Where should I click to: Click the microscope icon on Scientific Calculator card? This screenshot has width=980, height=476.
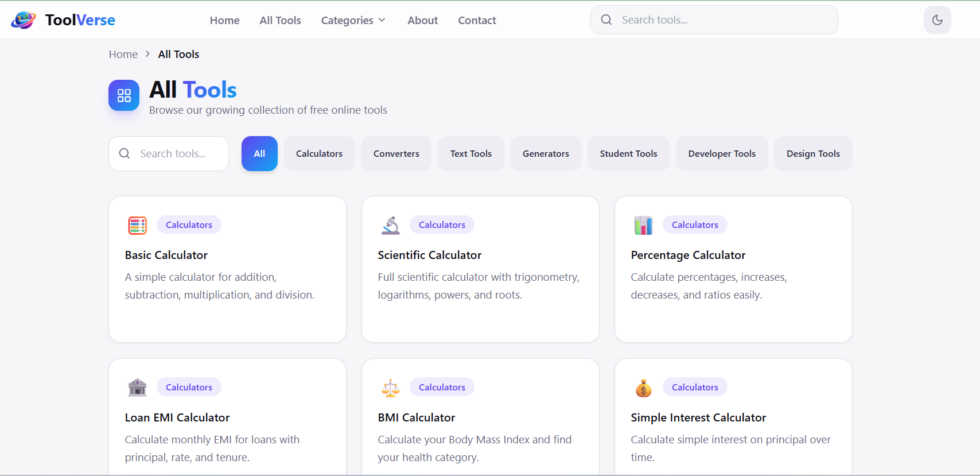point(390,226)
